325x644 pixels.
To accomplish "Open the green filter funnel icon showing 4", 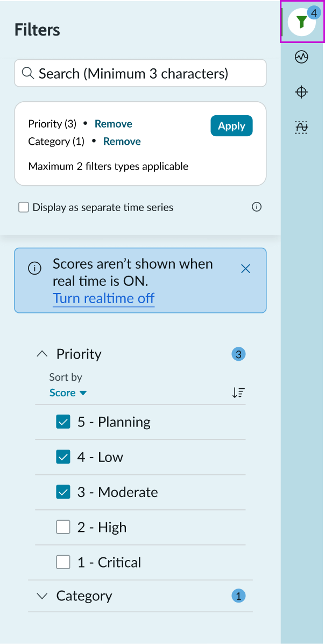I will click(301, 22).
